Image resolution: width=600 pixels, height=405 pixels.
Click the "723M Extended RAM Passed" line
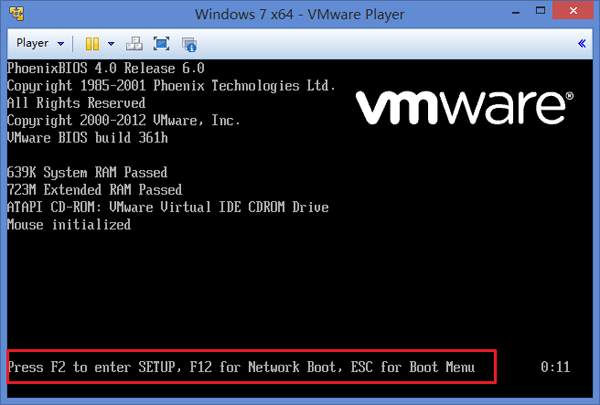95,189
